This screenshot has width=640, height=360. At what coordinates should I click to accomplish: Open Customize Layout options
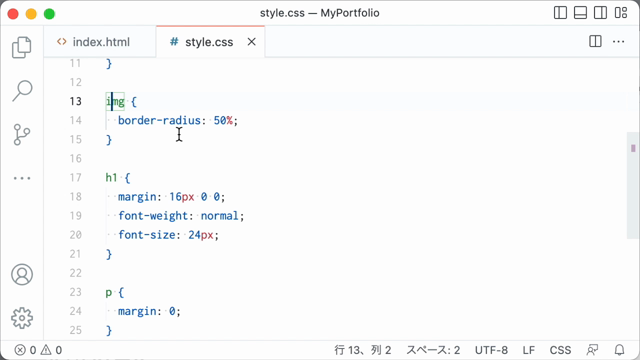pos(621,13)
